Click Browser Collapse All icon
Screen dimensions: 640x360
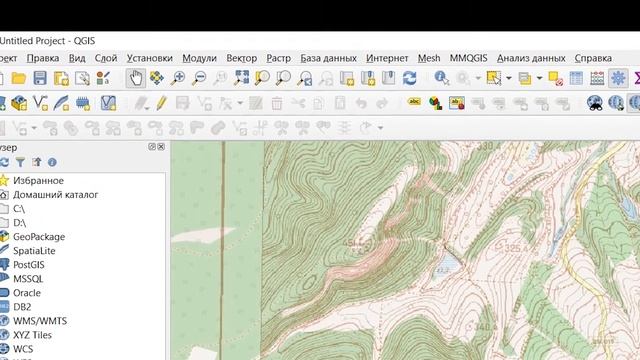37,162
